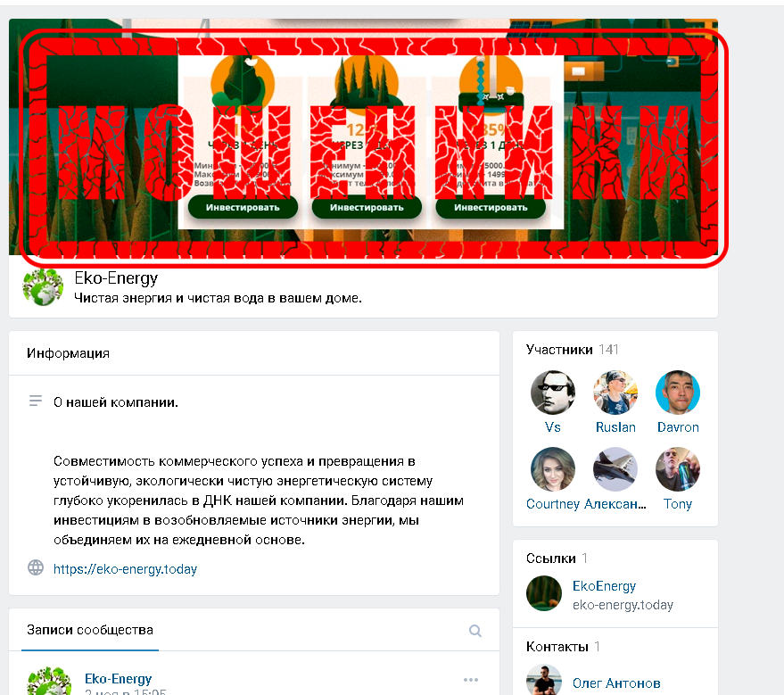784x695 pixels.
Task: Click the description lines icon near О нашей компании
Action: point(36,401)
